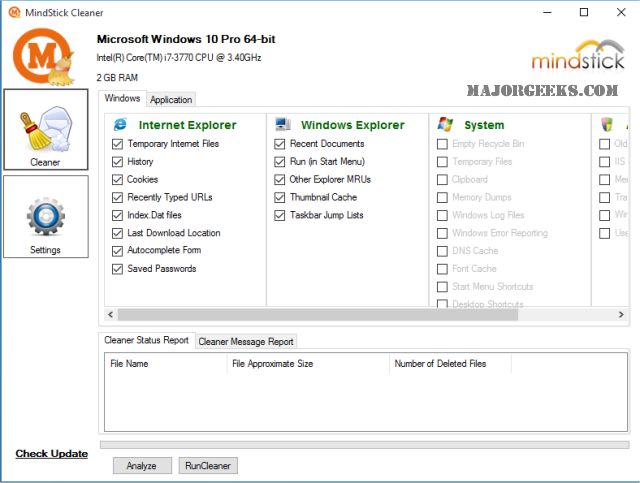Click the Windows Explorer computer icon
Image resolution: width=640 pixels, height=483 pixels.
pos(283,124)
